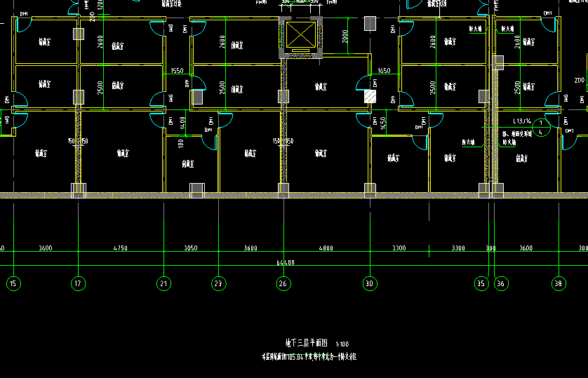Select the 1400 vertical dimension text
This screenshot has width=588, height=378.
coord(182,123)
